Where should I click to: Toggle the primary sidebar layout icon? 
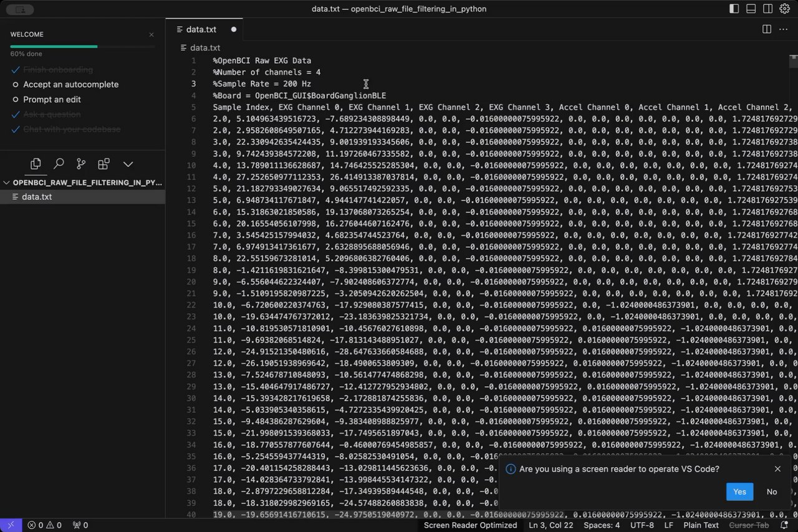[x=734, y=9]
